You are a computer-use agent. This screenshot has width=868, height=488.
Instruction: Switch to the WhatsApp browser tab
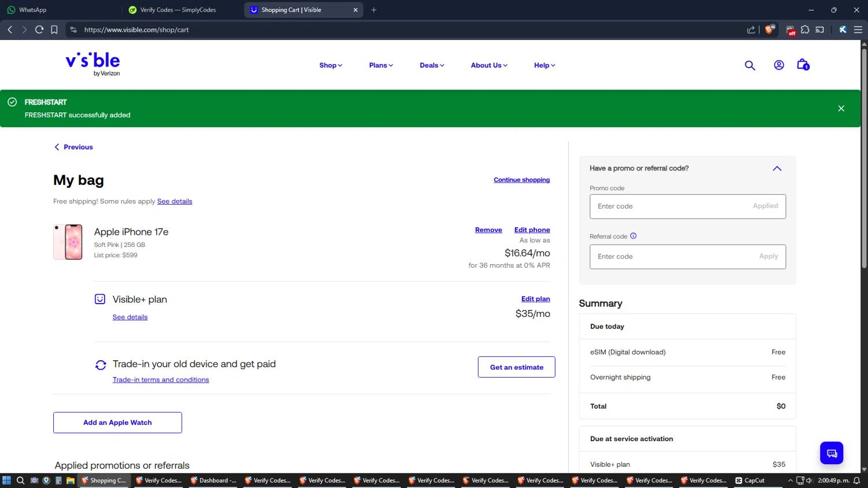tap(61, 10)
